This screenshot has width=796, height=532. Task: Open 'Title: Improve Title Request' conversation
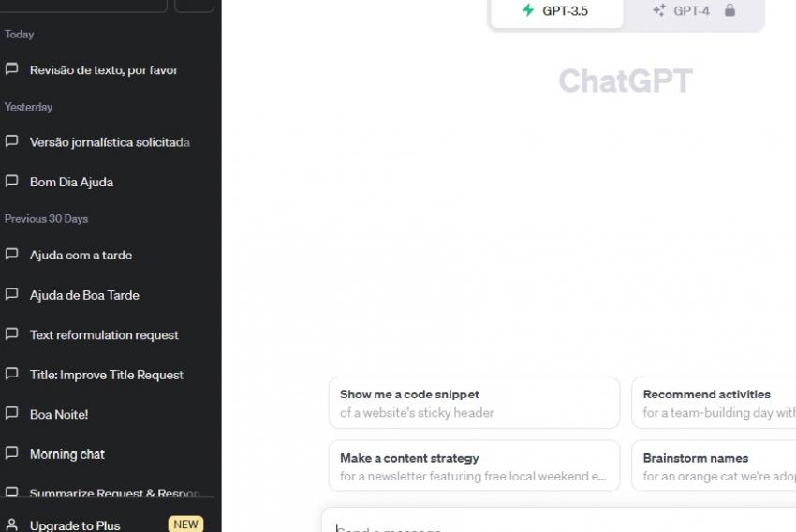coord(106,375)
